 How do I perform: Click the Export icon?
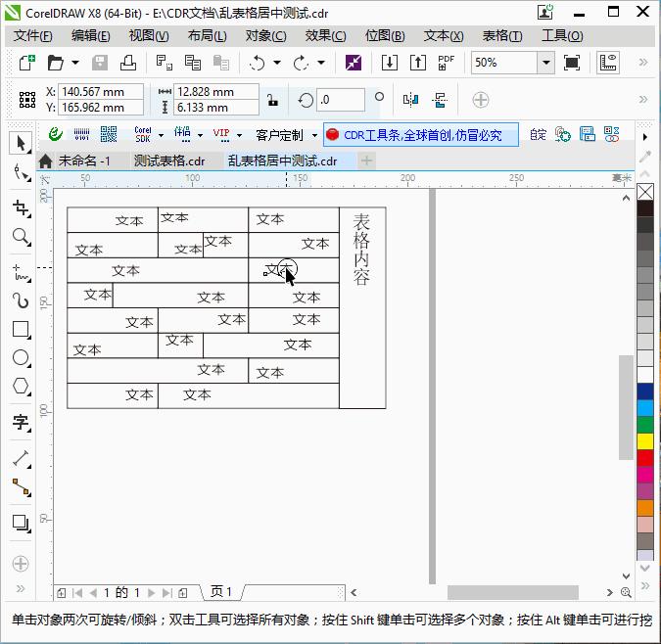coord(418,63)
